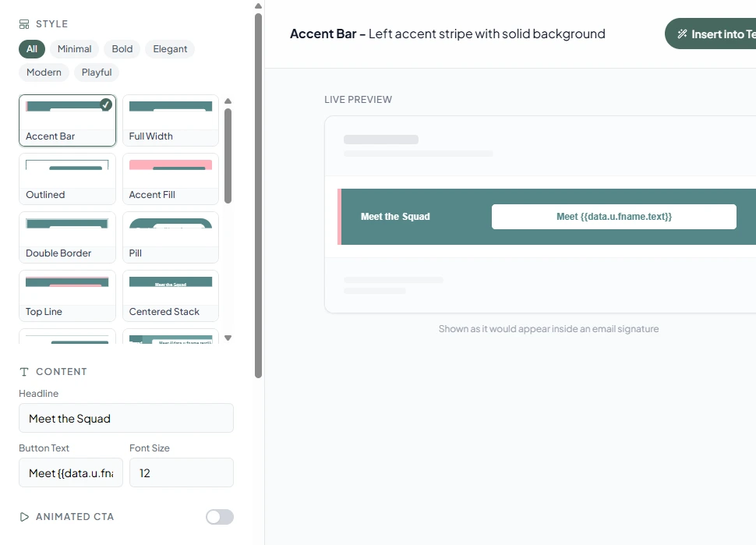Click style list scroll up arrow
This screenshot has height=545, width=756.
(x=228, y=101)
